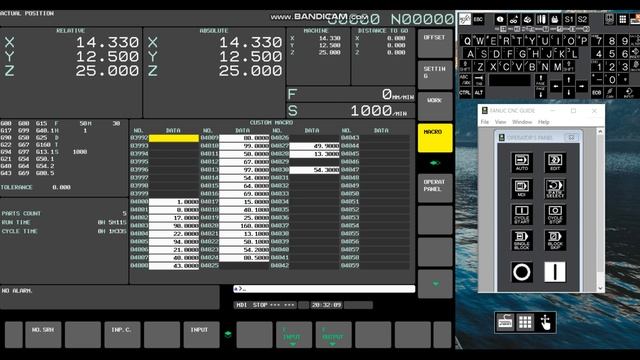This screenshot has height=360, width=640.
Task: Click green stacked arrows between softkeys
Action: point(228,334)
